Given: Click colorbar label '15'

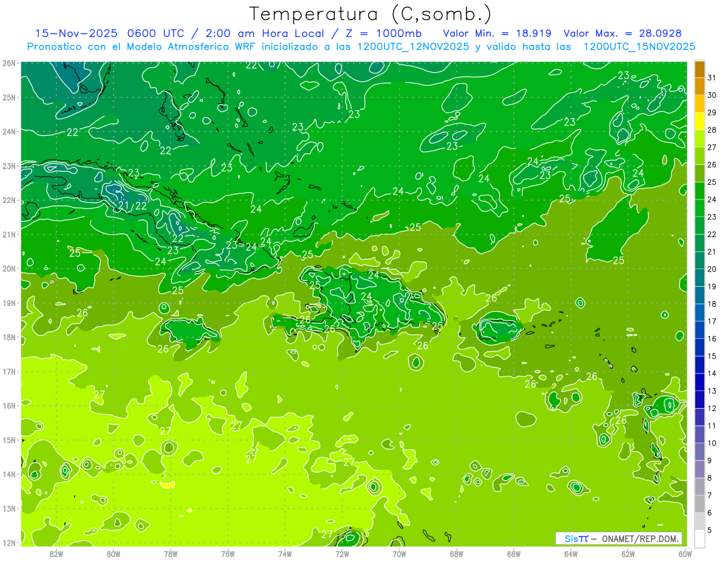Looking at the screenshot, I should coord(712,356).
